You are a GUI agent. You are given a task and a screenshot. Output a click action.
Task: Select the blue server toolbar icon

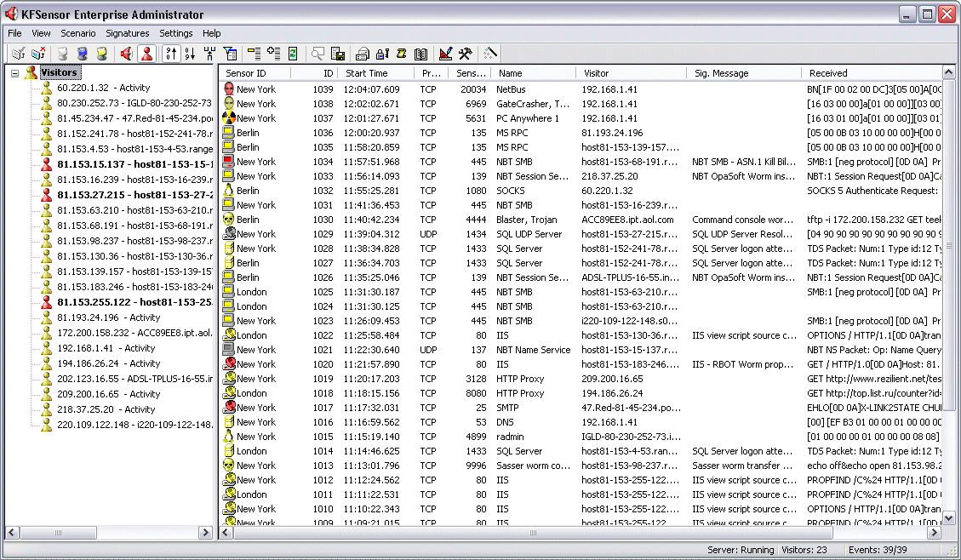[82, 54]
